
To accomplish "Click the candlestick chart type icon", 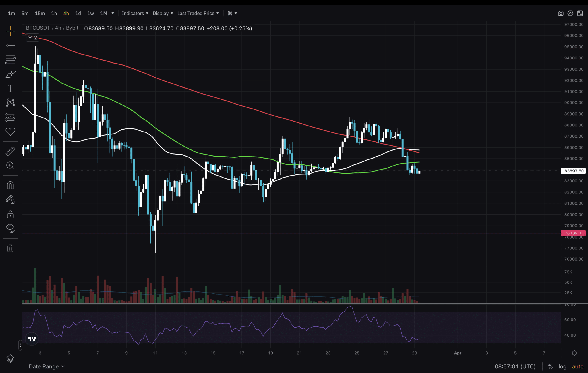I will click(230, 13).
